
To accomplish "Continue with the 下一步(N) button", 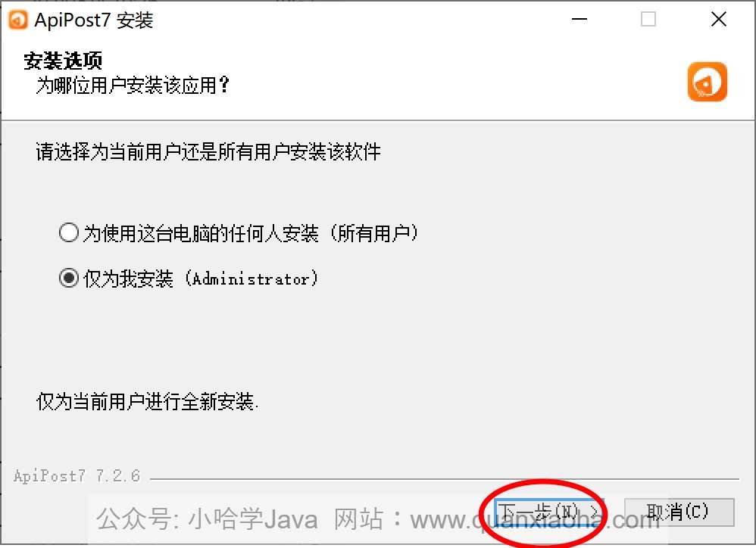I will pyautogui.click(x=548, y=512).
